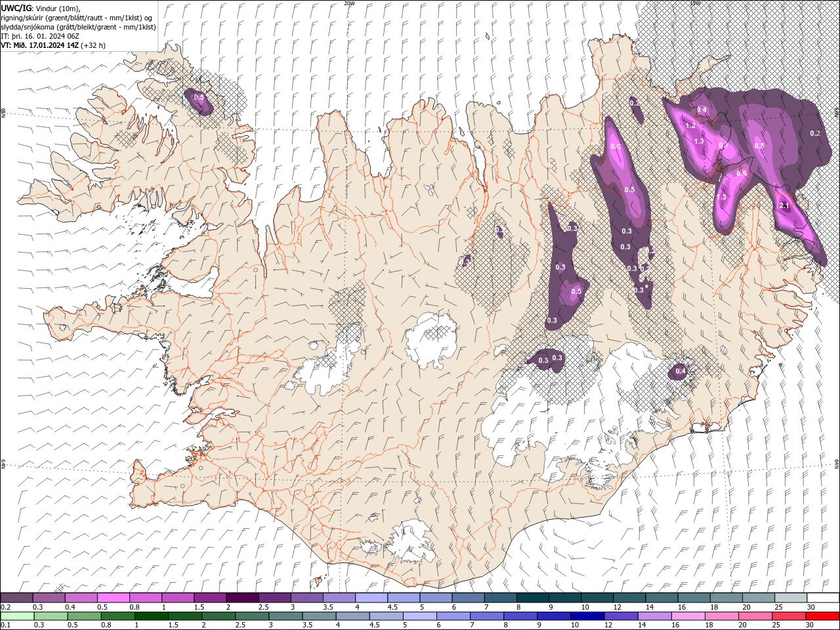Viewport: 840px width, 630px height.
Task: Pick the 14 light purple swatch in bottom legend row
Action: (654, 616)
